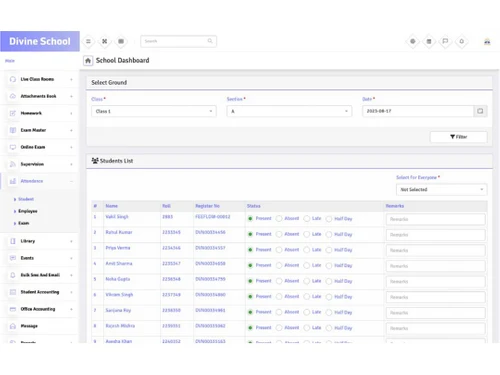The image size is (500, 375).
Task: Open Student under Attendance menu
Action: point(26,199)
